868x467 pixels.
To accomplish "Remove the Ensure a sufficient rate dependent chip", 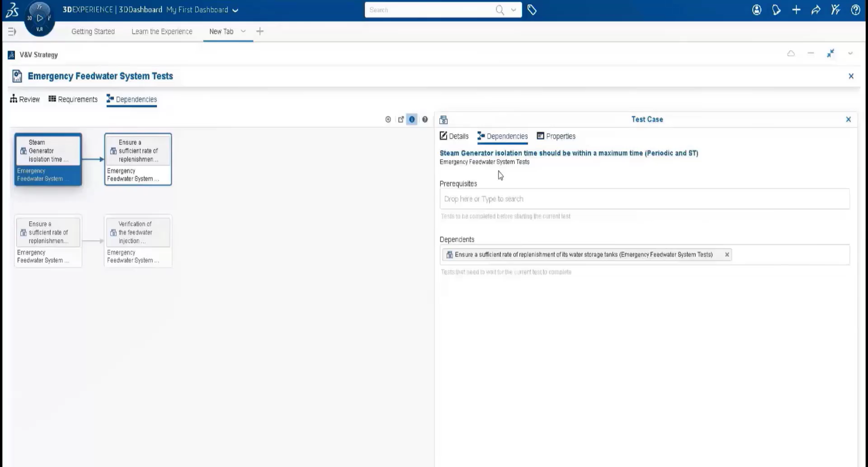I will tap(727, 255).
